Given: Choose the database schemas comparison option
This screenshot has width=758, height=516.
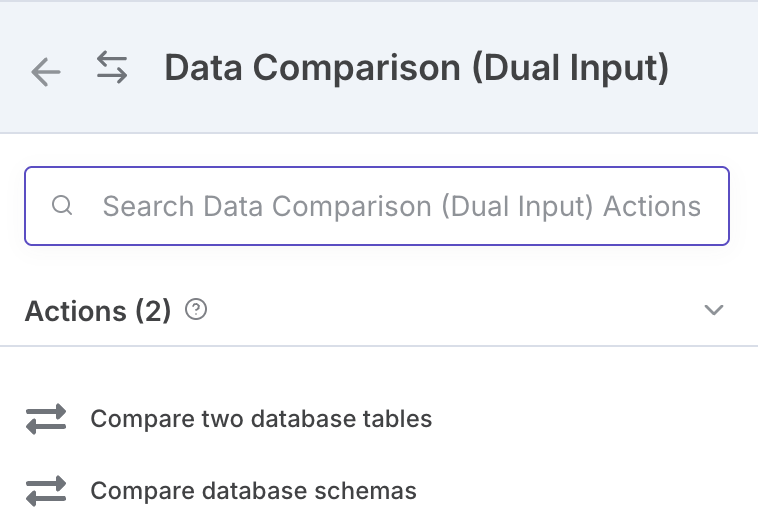Looking at the screenshot, I should click(253, 491).
